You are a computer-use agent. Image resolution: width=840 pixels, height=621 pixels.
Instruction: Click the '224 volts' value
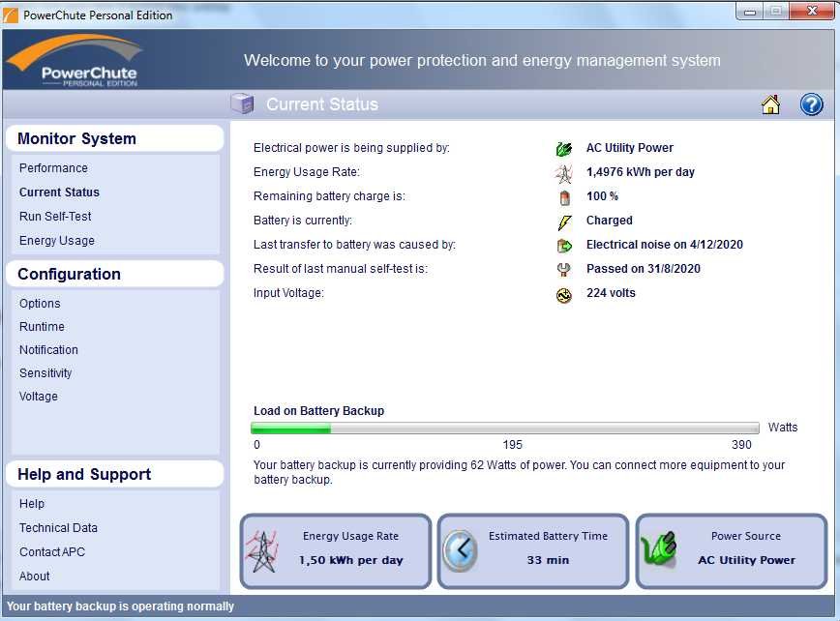[x=611, y=293]
